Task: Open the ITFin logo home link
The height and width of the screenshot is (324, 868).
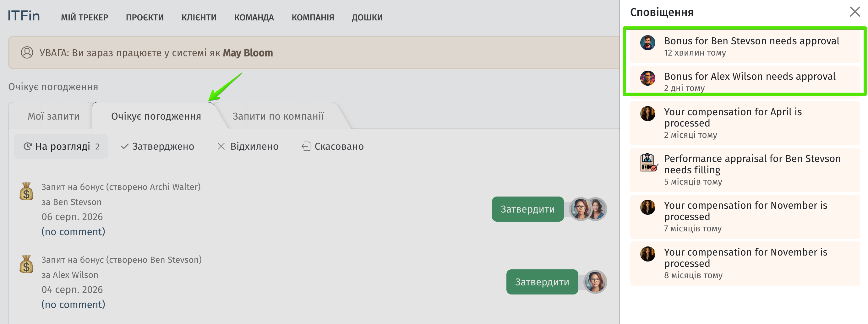Action: pyautogui.click(x=24, y=16)
